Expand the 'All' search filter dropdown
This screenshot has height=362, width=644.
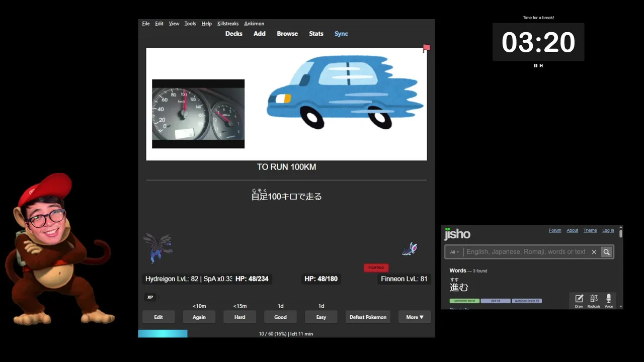[454, 252]
